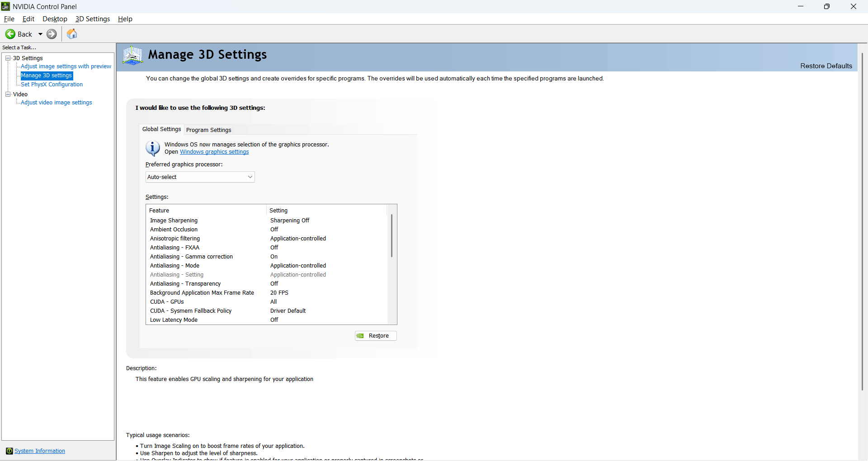Open the 3D Settings menu
This screenshot has height=461, width=868.
coord(93,19)
